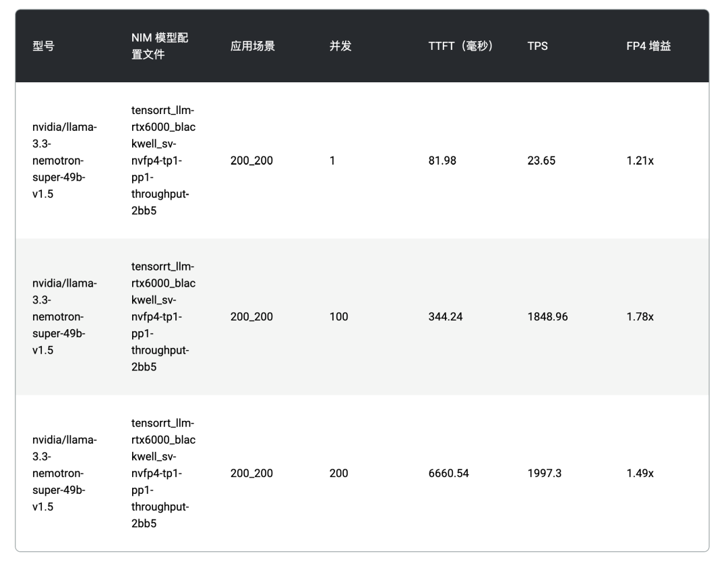Image resolution: width=728 pixels, height=566 pixels.
Task: Click the model name in the 23.65 TPS row
Action: (65, 161)
